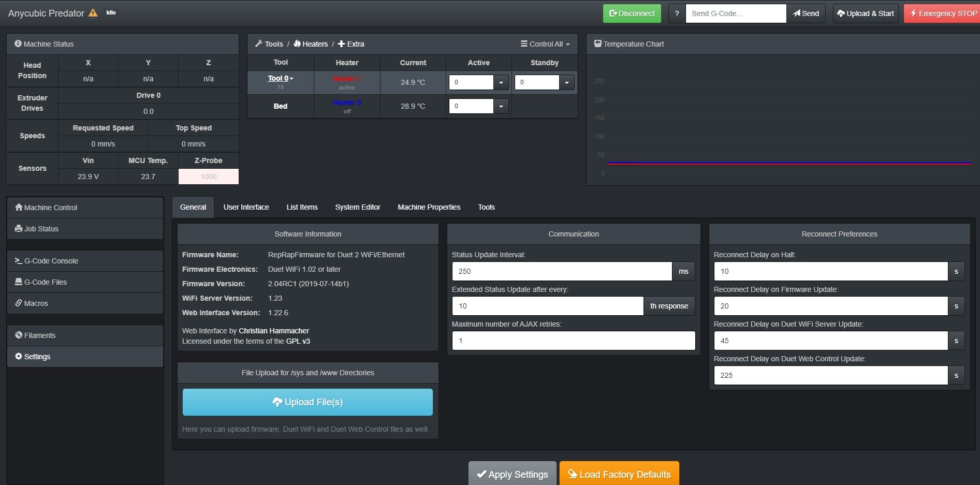The width and height of the screenshot is (980, 485).
Task: Expand the Bed active temperature dropdown arrow
Action: click(x=501, y=106)
